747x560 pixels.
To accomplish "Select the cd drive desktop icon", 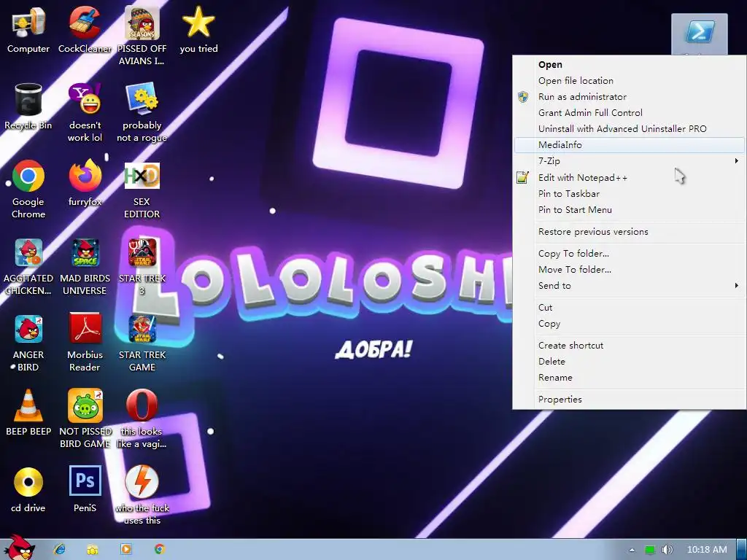I will tap(28, 489).
